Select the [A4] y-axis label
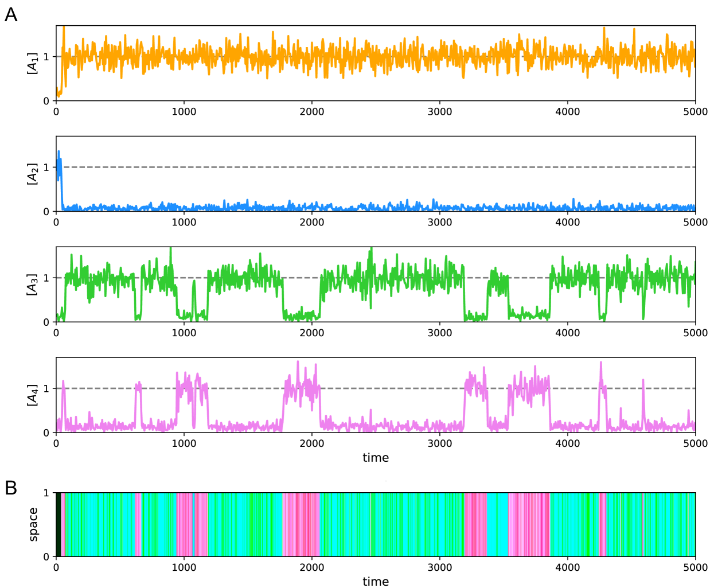This screenshot has width=714, height=588. (x=33, y=395)
